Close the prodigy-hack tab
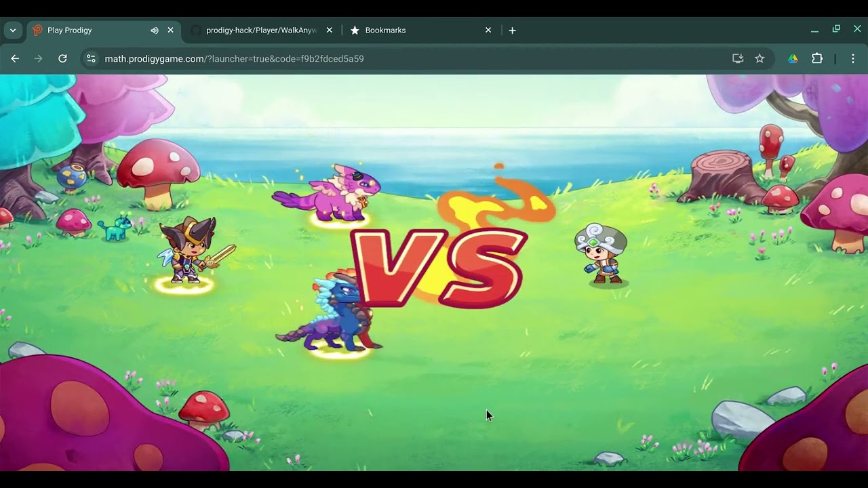The height and width of the screenshot is (488, 868). (330, 30)
